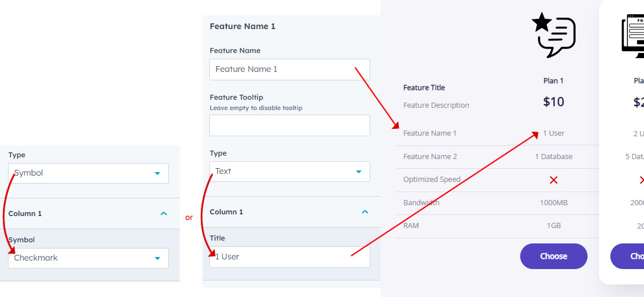Collapse Column 1 section under the Symbol type
Screen dimensions: 644x297
(163, 214)
